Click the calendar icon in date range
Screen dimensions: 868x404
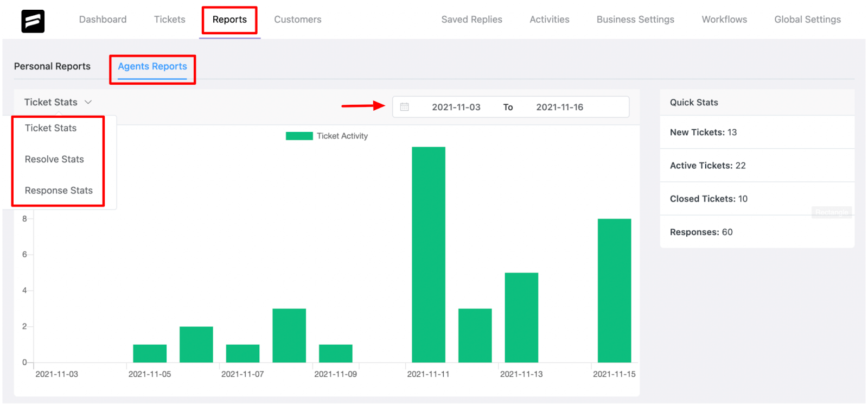coord(404,107)
